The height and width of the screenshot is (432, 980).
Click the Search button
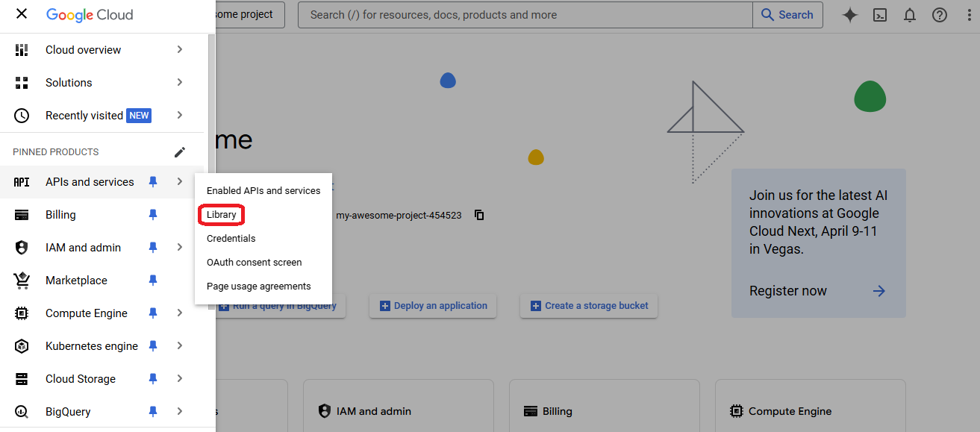787,15
